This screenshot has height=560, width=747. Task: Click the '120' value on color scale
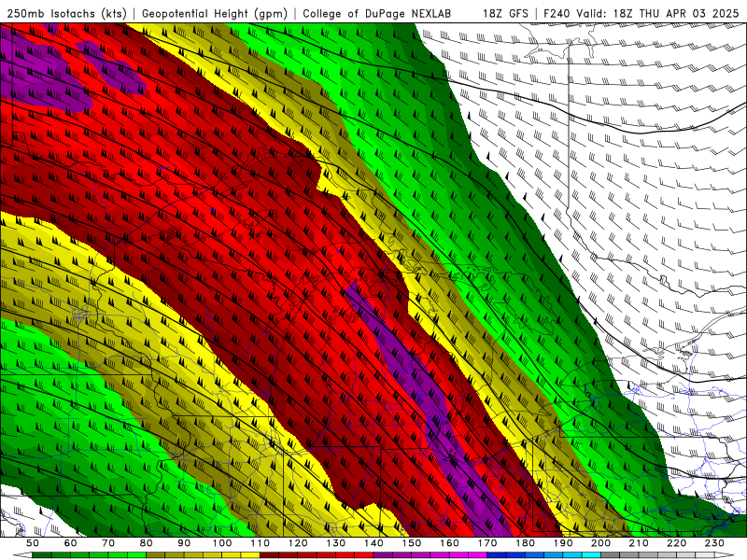(x=298, y=543)
